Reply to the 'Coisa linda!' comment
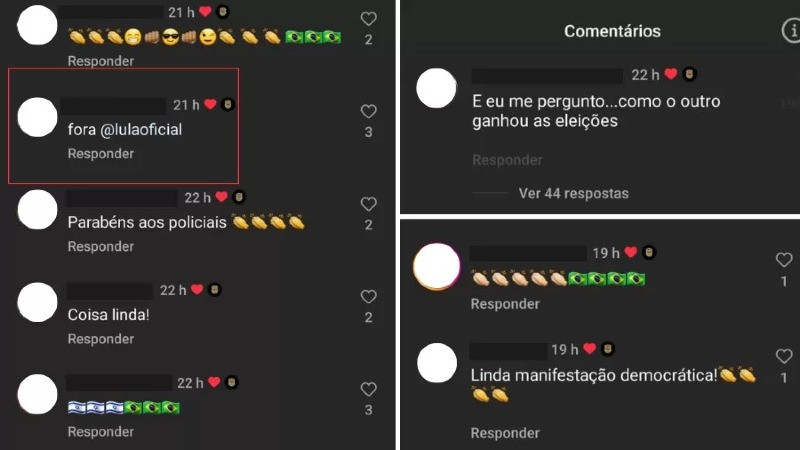This screenshot has height=450, width=800. [x=101, y=339]
